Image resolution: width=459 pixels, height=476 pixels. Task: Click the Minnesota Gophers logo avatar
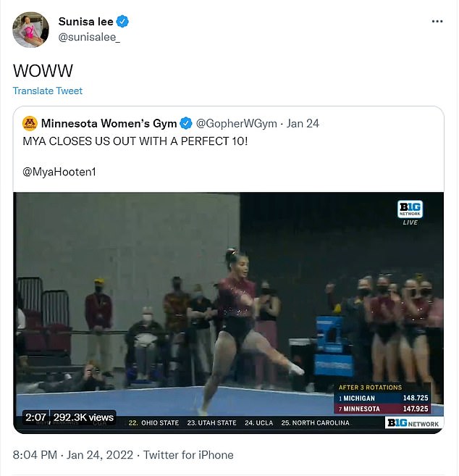[x=30, y=123]
